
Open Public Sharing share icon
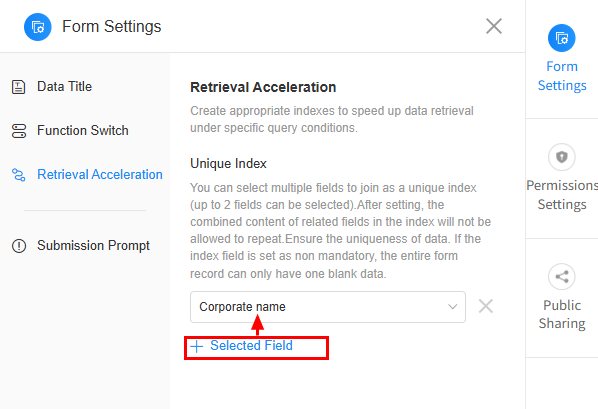point(561,277)
